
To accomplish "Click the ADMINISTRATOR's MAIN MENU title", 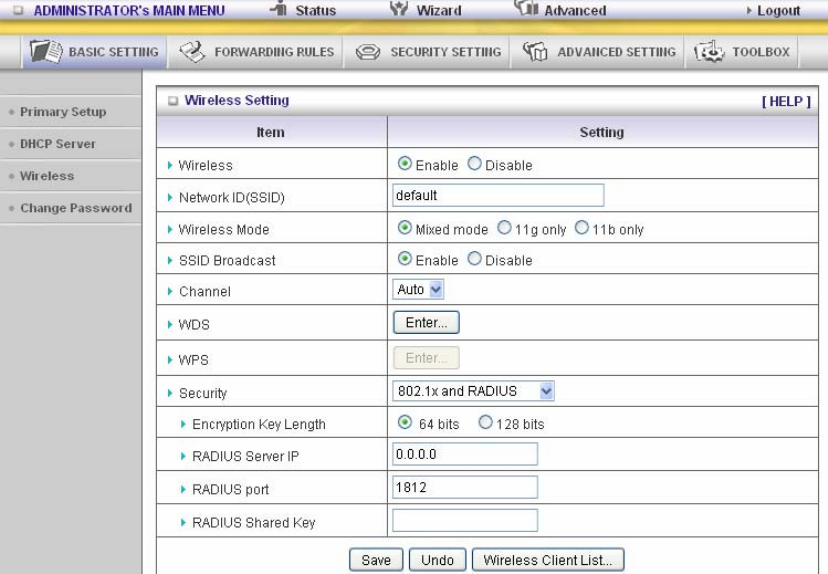I will tap(129, 11).
